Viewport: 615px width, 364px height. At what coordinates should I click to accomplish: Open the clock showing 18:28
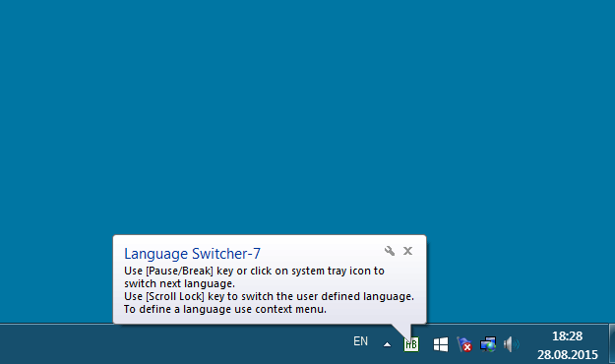[567, 336]
